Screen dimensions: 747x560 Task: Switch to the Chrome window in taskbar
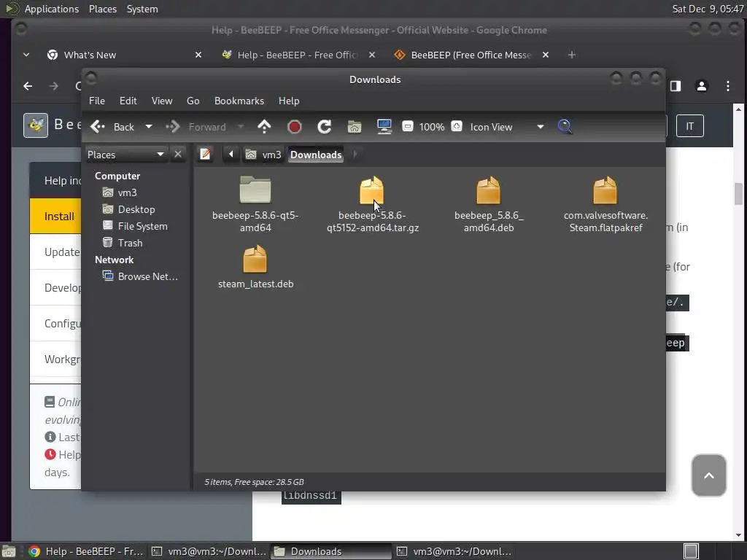coord(86,551)
